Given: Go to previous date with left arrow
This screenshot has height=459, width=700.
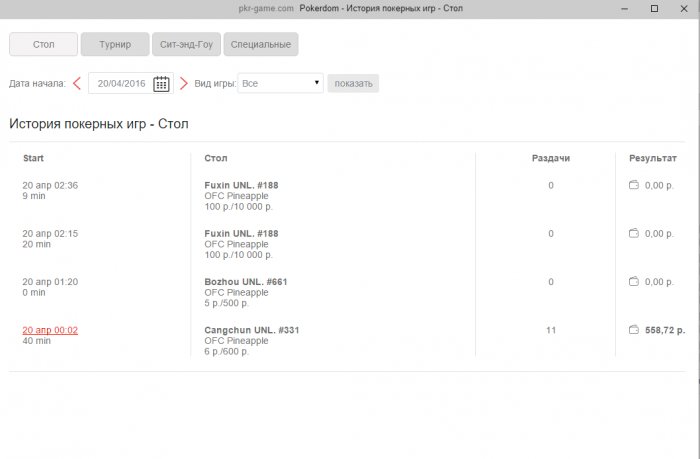Looking at the screenshot, I should 77,83.
